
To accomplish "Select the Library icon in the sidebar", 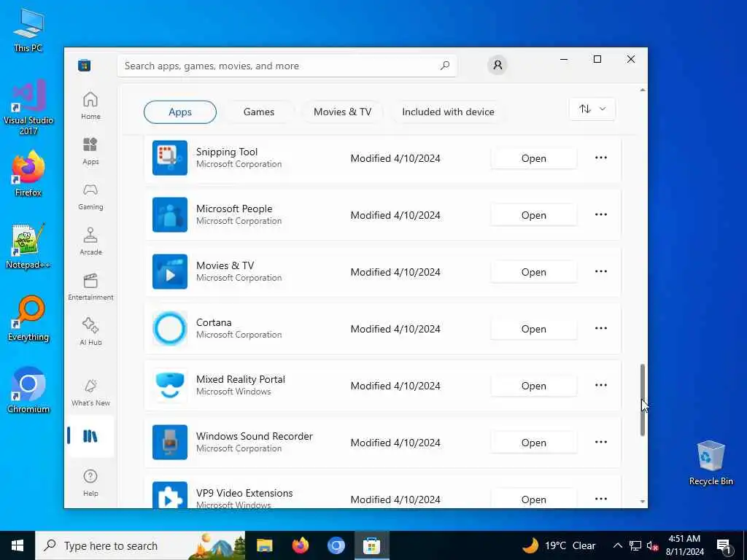I will click(x=90, y=436).
